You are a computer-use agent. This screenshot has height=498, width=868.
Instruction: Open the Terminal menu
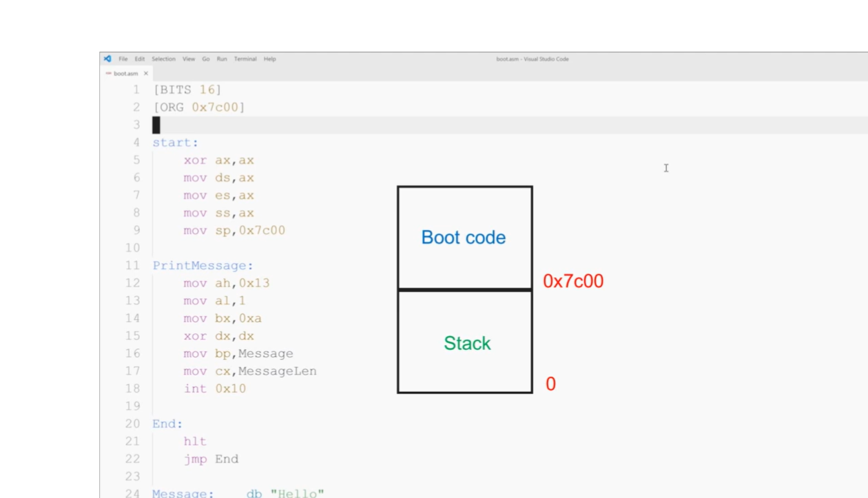click(x=245, y=59)
